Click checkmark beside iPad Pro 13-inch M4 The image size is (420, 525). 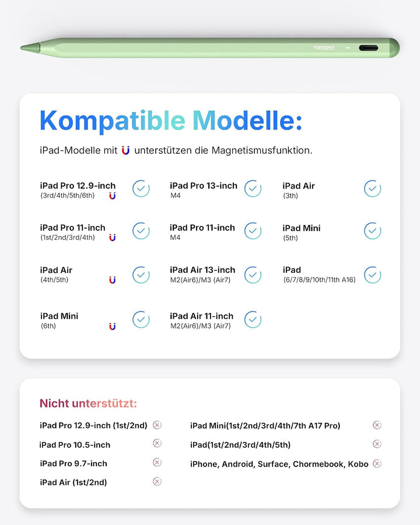[x=253, y=188]
